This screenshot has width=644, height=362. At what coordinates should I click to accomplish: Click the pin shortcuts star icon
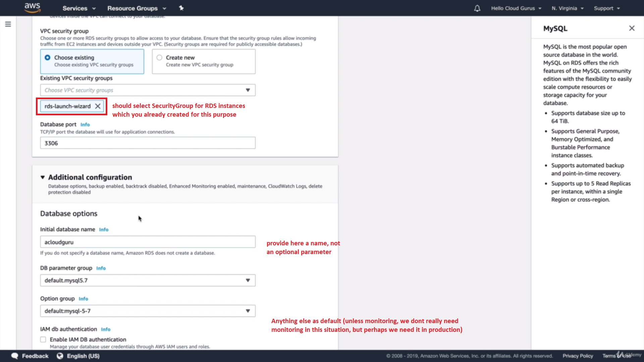(181, 8)
